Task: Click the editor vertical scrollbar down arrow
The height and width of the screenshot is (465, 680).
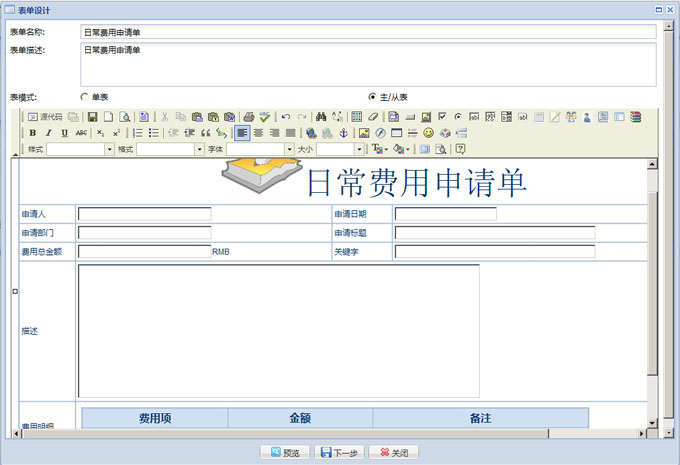Action: point(652,423)
